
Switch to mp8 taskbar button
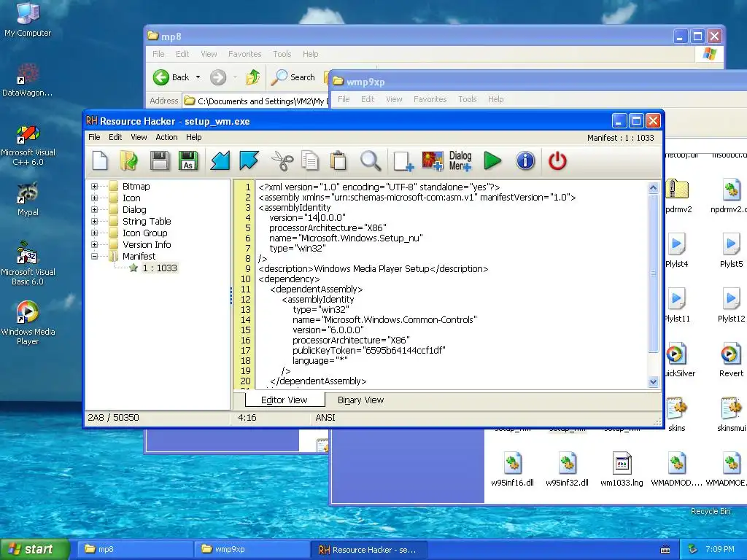click(x=133, y=549)
